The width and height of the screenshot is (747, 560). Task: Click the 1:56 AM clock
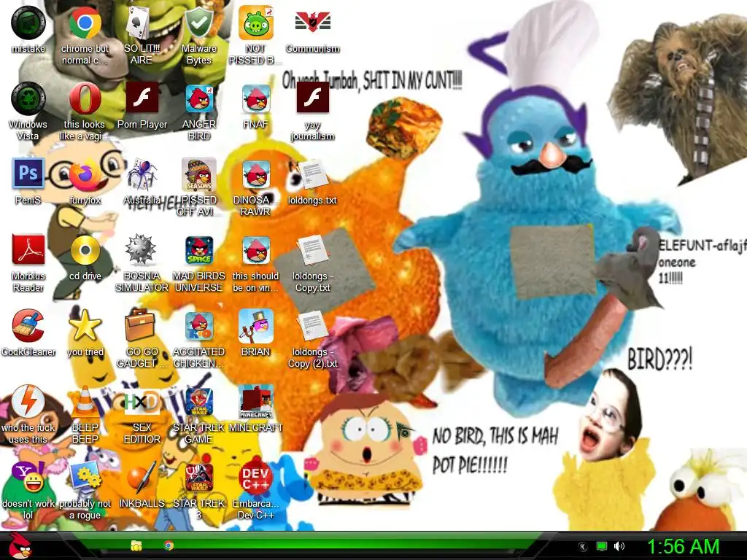point(683,547)
